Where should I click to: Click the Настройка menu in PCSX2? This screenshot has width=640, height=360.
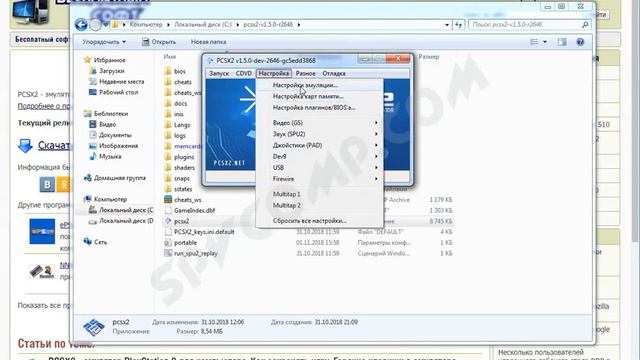(x=274, y=73)
